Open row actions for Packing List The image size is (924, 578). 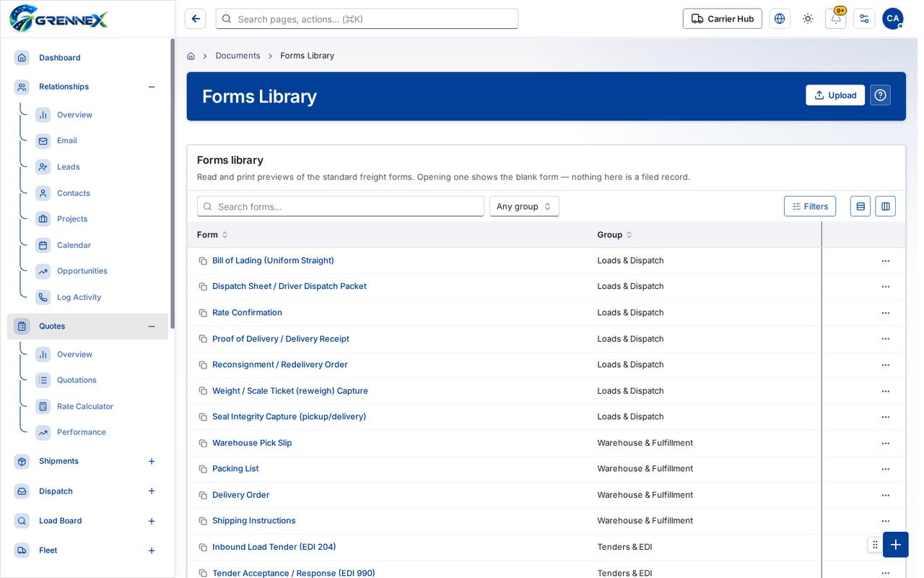coord(886,469)
